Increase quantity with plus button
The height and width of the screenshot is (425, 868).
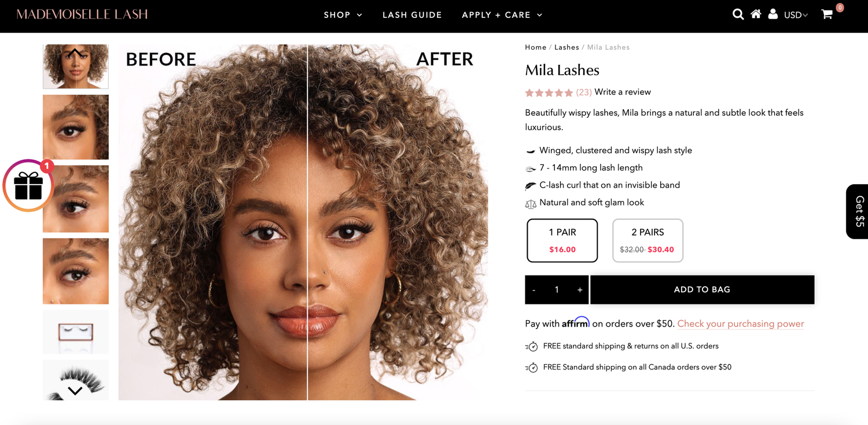(x=579, y=290)
